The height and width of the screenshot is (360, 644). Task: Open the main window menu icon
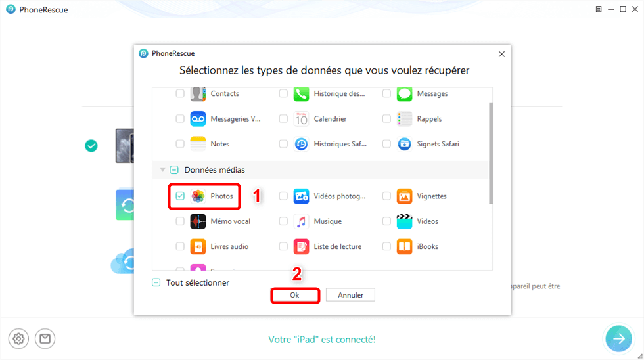(x=599, y=9)
